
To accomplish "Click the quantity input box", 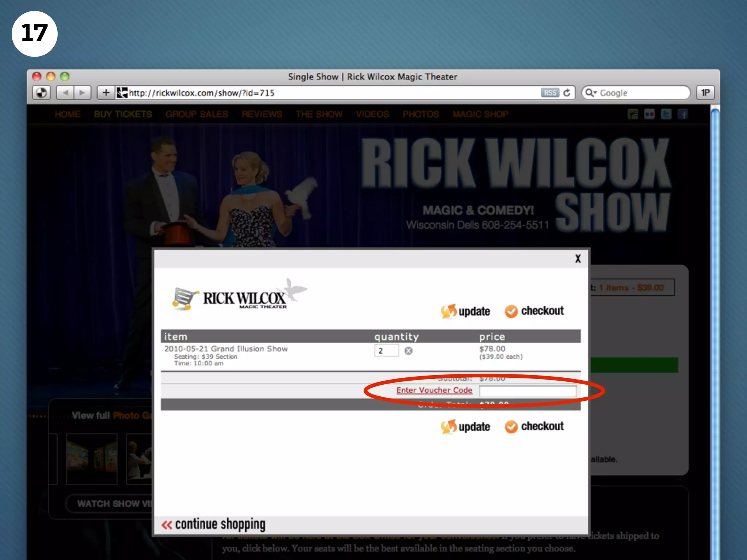I will 386,351.
